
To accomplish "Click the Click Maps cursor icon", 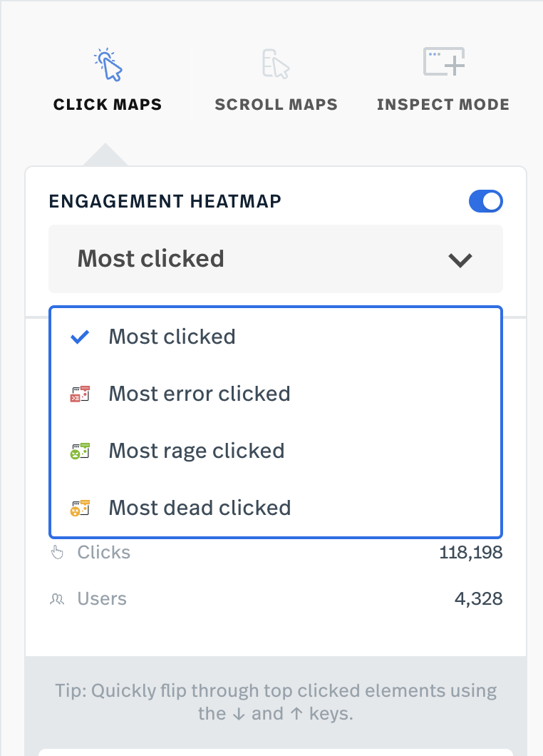I will tap(108, 65).
